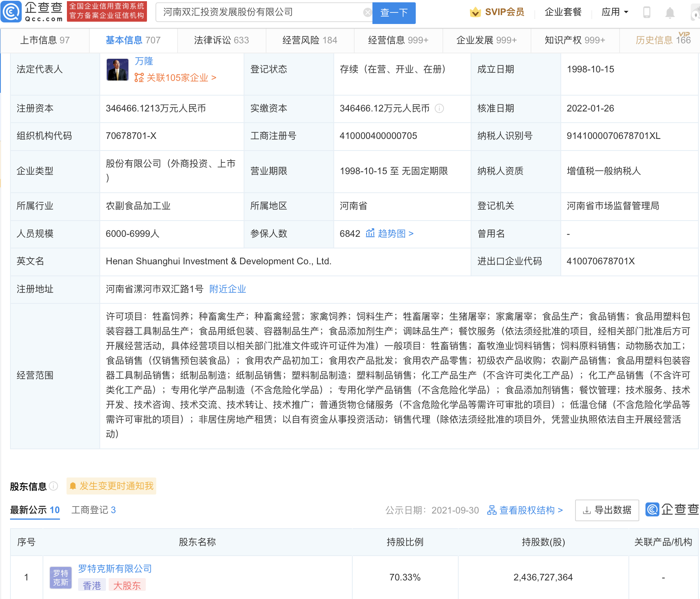Open 附近企业 nearby companies link
The height and width of the screenshot is (599, 700).
pyautogui.click(x=227, y=289)
